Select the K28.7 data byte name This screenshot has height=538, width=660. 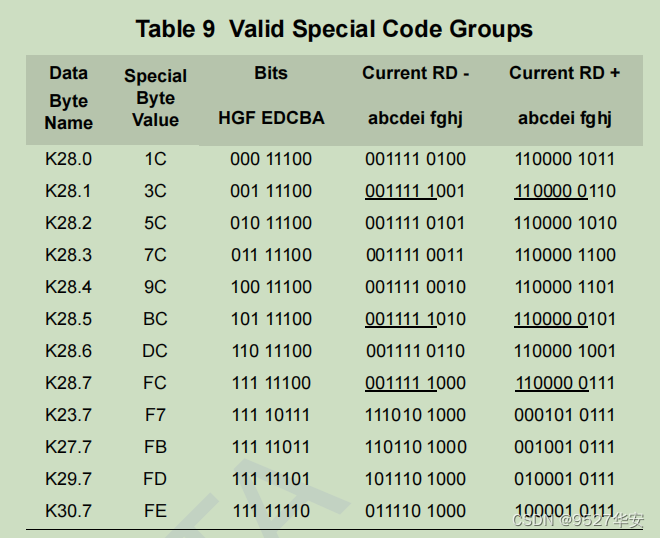pyautogui.click(x=68, y=383)
